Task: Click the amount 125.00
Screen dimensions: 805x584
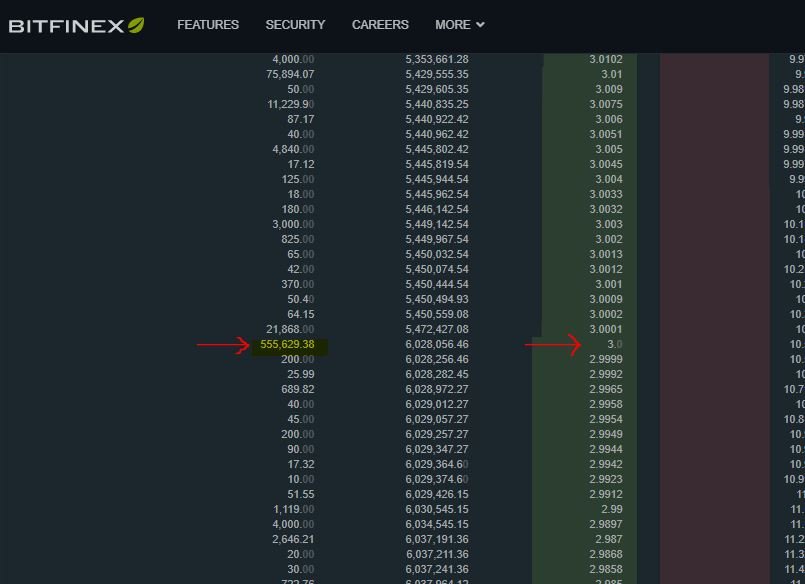Action: tap(298, 180)
